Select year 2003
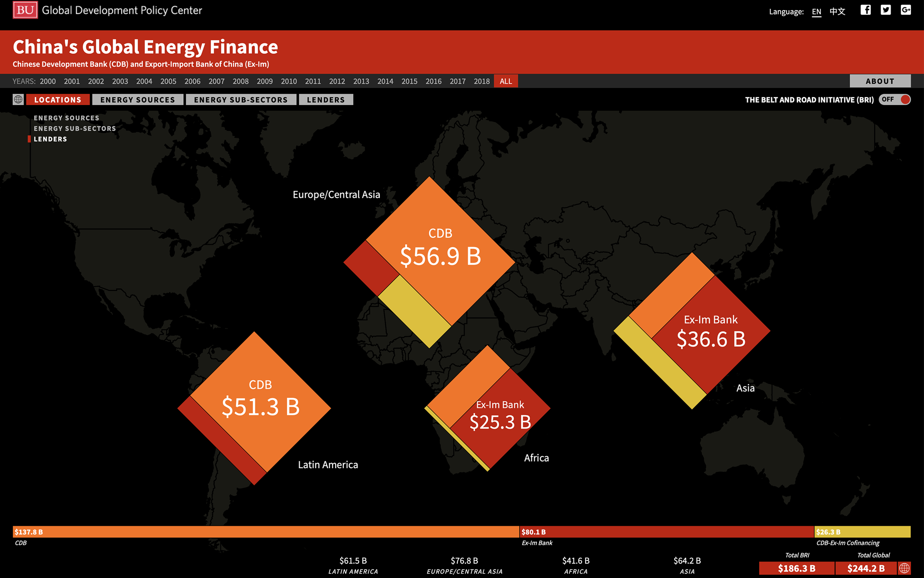This screenshot has height=578, width=924. 120,81
